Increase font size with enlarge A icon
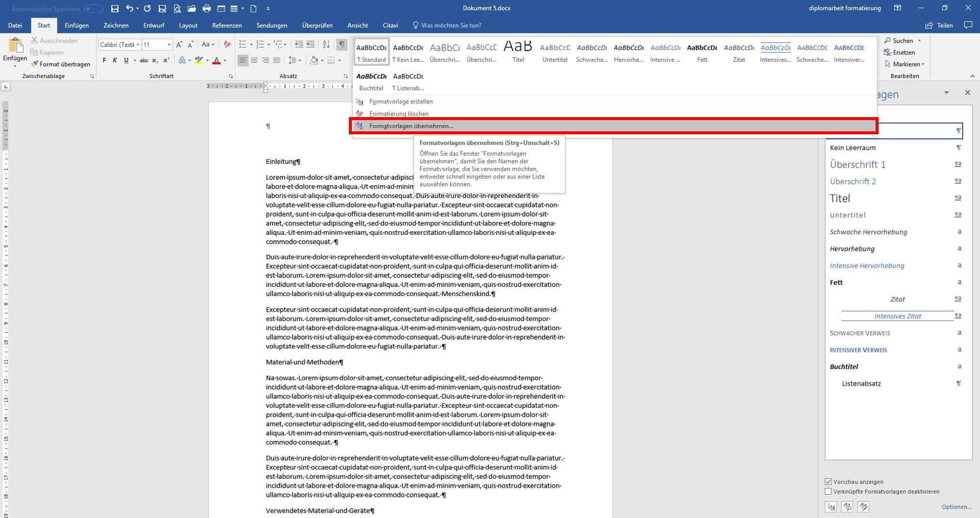The height and width of the screenshot is (518, 980). [x=179, y=45]
